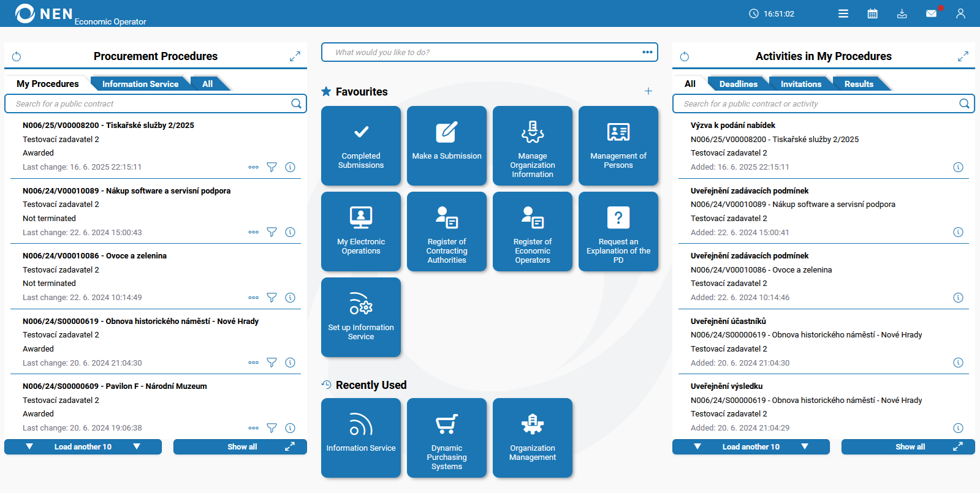Viewport: 980px width, 493px height.
Task: Open the downloads icon in the header
Action: (x=902, y=13)
